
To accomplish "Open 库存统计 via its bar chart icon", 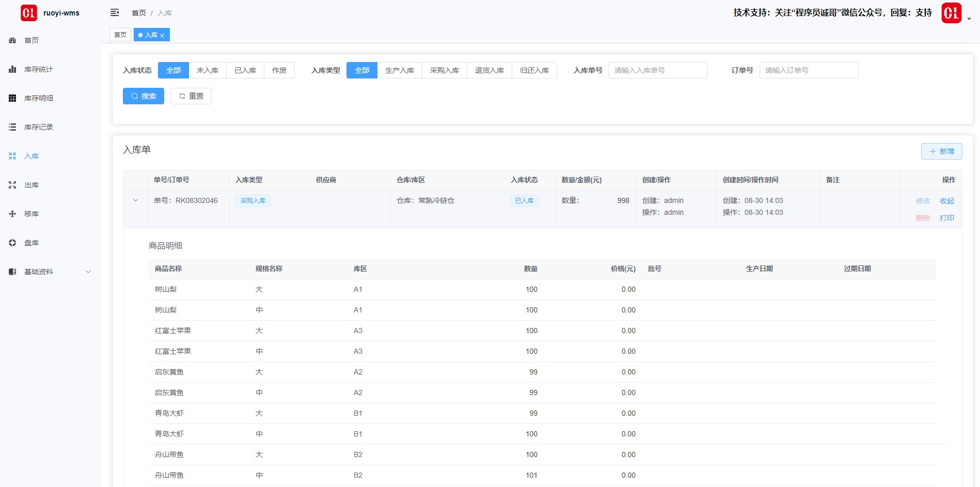I will pyautogui.click(x=12, y=69).
